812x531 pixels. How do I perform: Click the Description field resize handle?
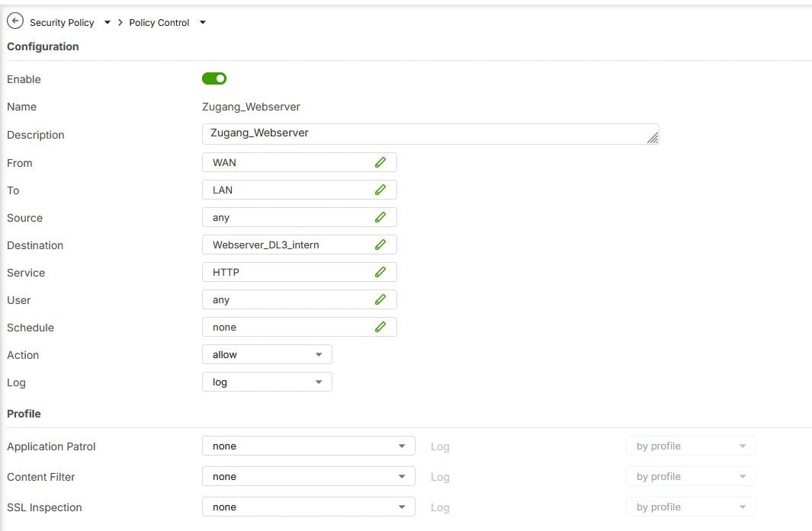[x=653, y=138]
